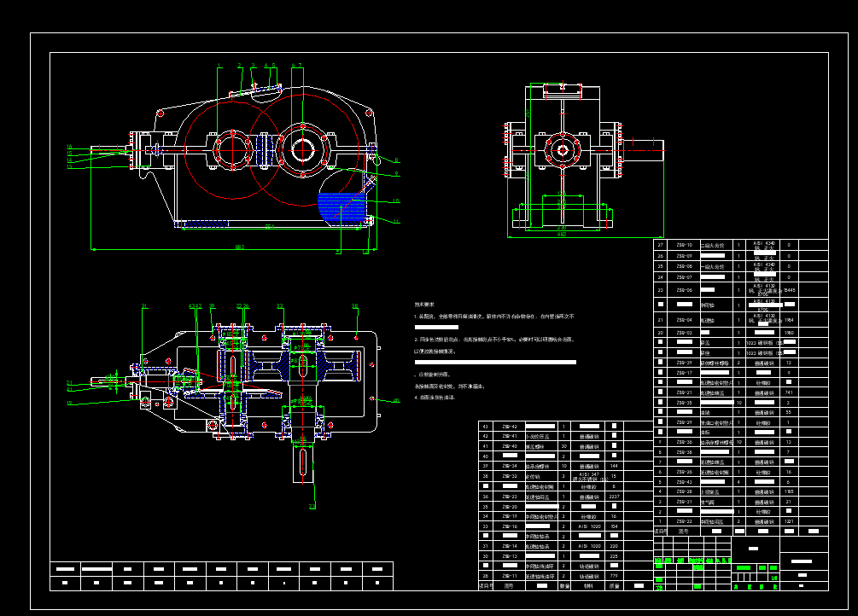Click part callout 40 right of plan view
Viewport: 858px width, 616px height.
coord(395,399)
